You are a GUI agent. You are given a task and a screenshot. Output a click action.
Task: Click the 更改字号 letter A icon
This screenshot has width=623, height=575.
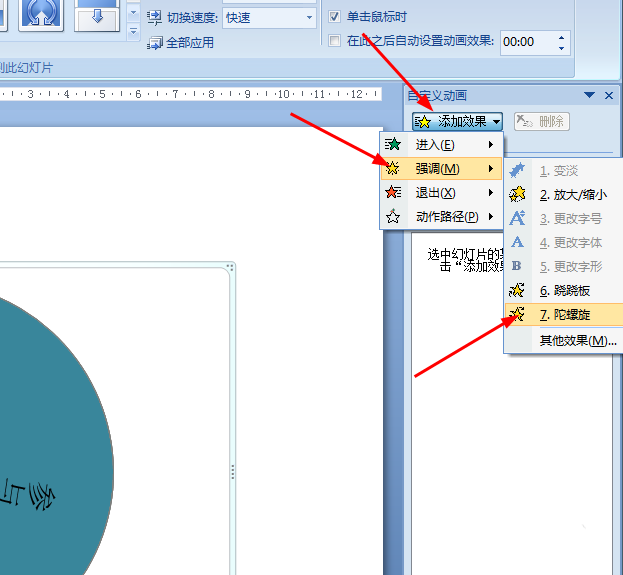pyautogui.click(x=517, y=218)
